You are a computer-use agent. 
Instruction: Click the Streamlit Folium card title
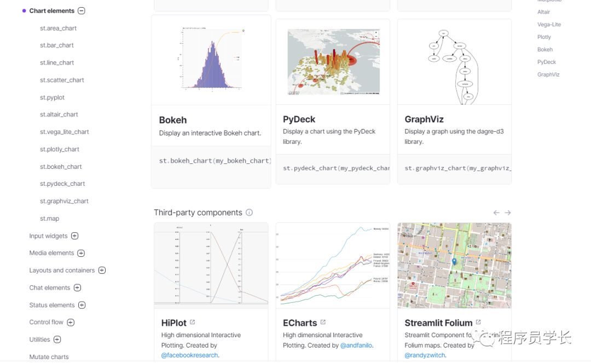(x=438, y=323)
